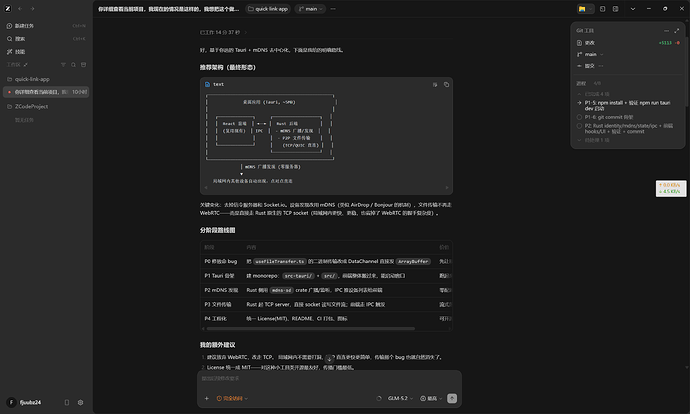Open settings gear in sidebar bottom
690x414 pixels.
[x=80, y=402]
